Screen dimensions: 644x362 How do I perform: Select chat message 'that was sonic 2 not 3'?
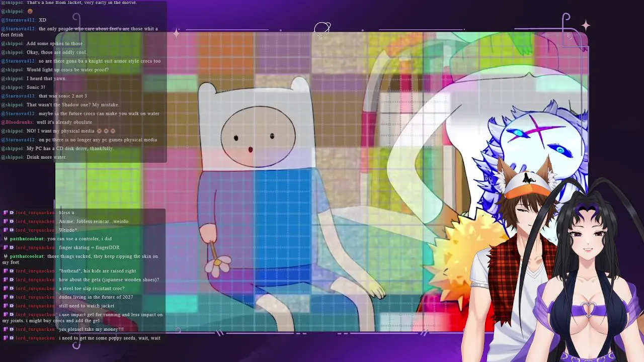click(63, 96)
